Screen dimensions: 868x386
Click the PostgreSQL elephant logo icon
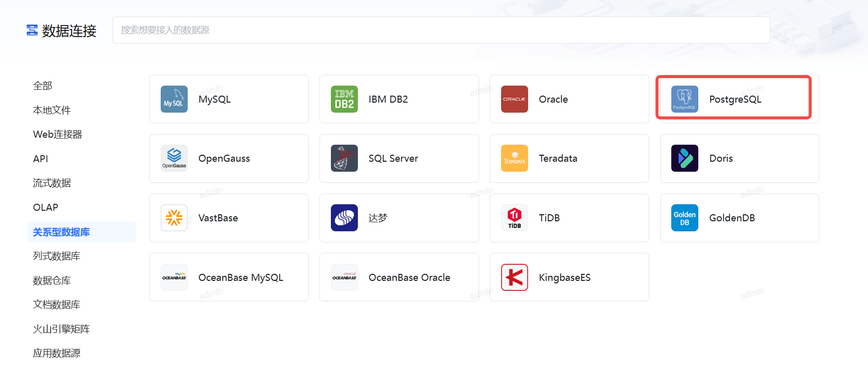click(x=685, y=99)
